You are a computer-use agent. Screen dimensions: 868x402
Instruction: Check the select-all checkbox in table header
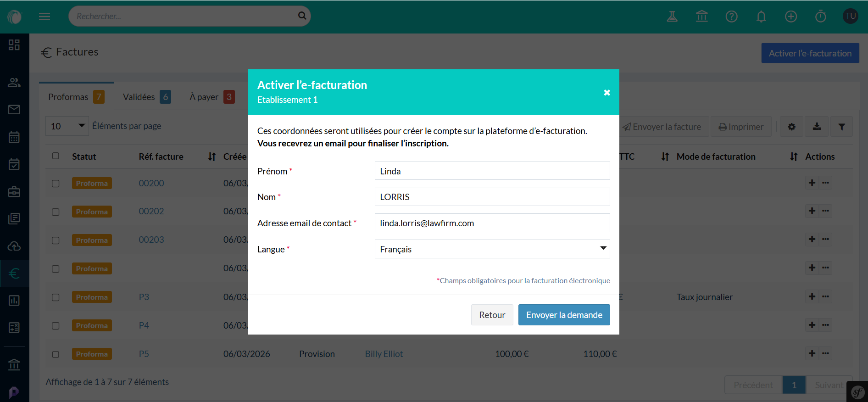click(56, 156)
